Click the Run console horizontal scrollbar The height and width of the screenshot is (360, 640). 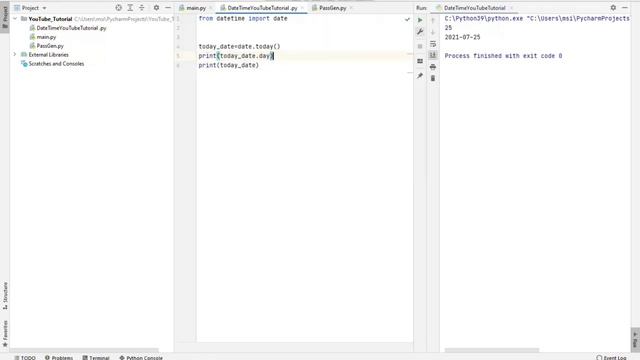492,350
